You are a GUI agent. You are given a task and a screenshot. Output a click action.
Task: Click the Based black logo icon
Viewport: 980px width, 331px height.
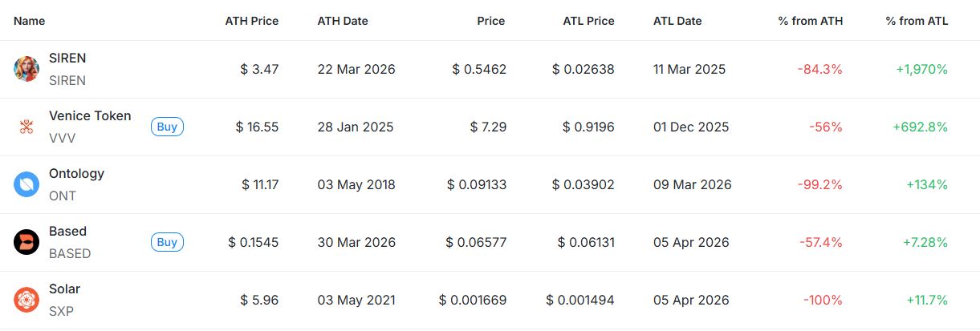click(x=26, y=242)
